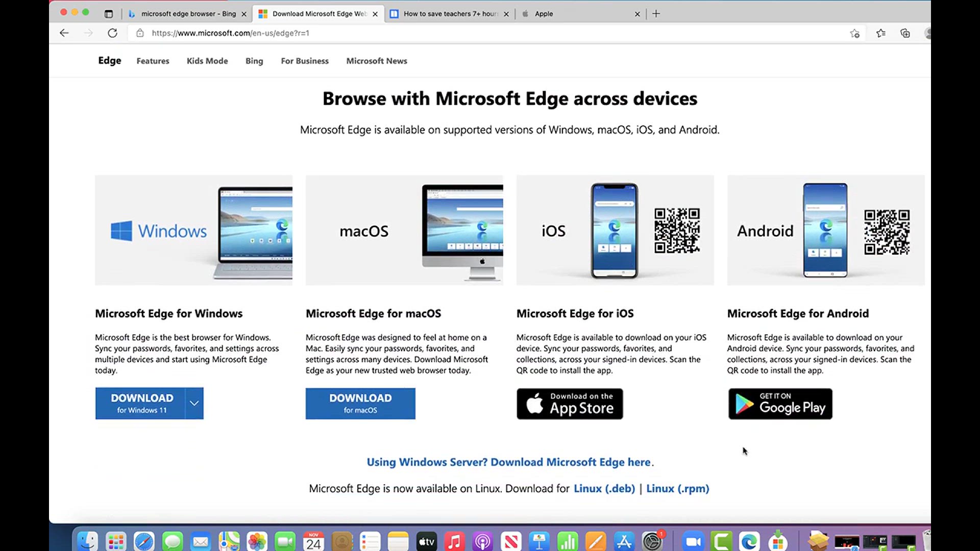980x551 pixels.
Task: Open Maps from the dock
Action: coord(229,541)
